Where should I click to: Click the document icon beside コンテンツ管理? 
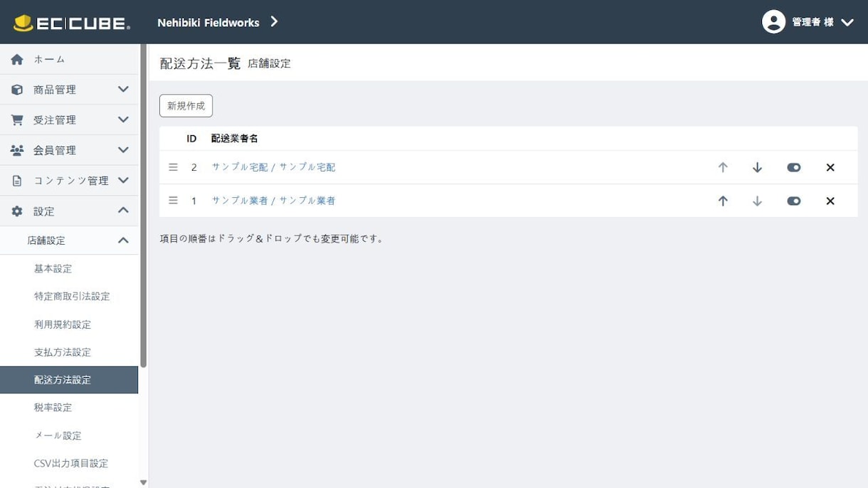click(17, 181)
